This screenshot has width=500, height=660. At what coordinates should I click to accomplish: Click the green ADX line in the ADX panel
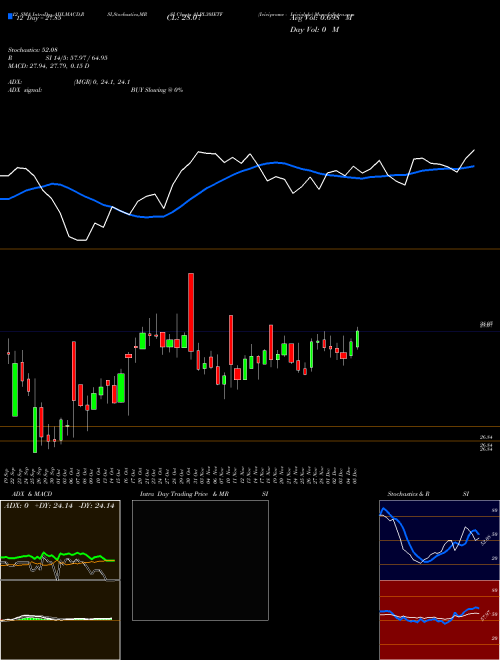pos(58,557)
